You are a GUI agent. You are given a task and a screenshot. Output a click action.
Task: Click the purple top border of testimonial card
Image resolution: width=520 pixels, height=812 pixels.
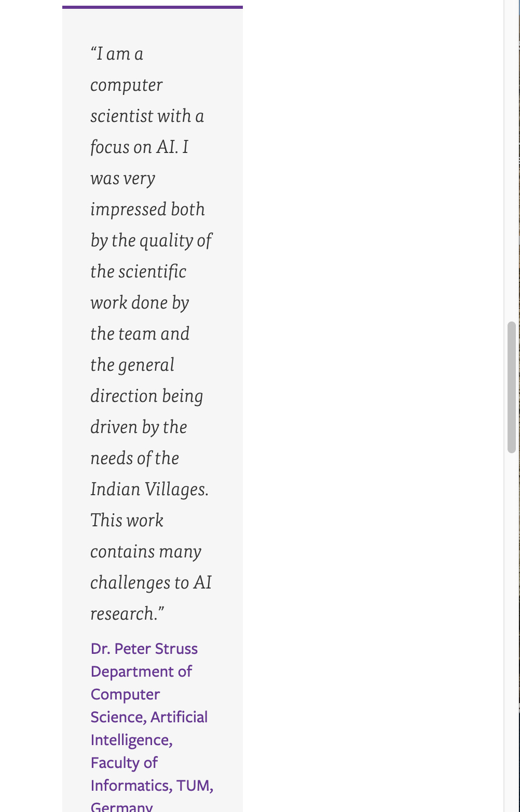[x=153, y=7]
